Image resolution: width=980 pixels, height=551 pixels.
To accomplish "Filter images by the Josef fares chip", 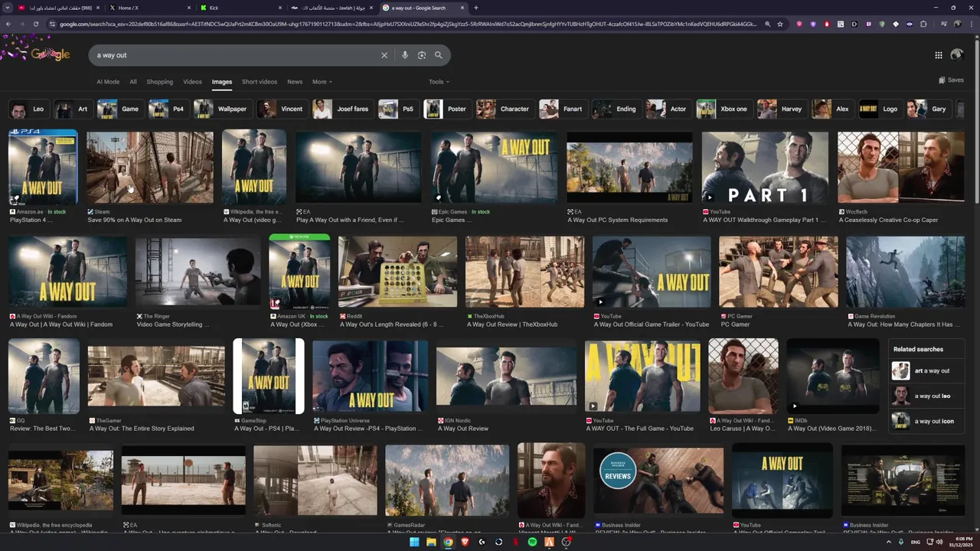I will click(342, 109).
